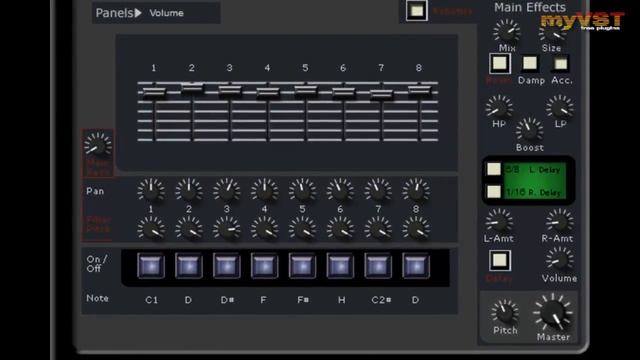The image size is (640, 360).
Task: Adjust the channel 7 volume fader
Action: (x=381, y=94)
